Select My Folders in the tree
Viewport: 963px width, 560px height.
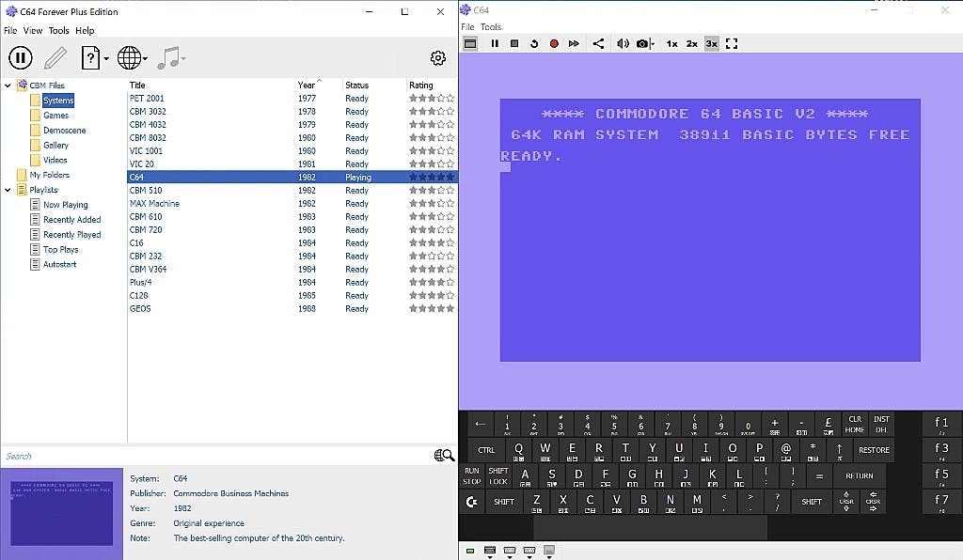tap(49, 175)
